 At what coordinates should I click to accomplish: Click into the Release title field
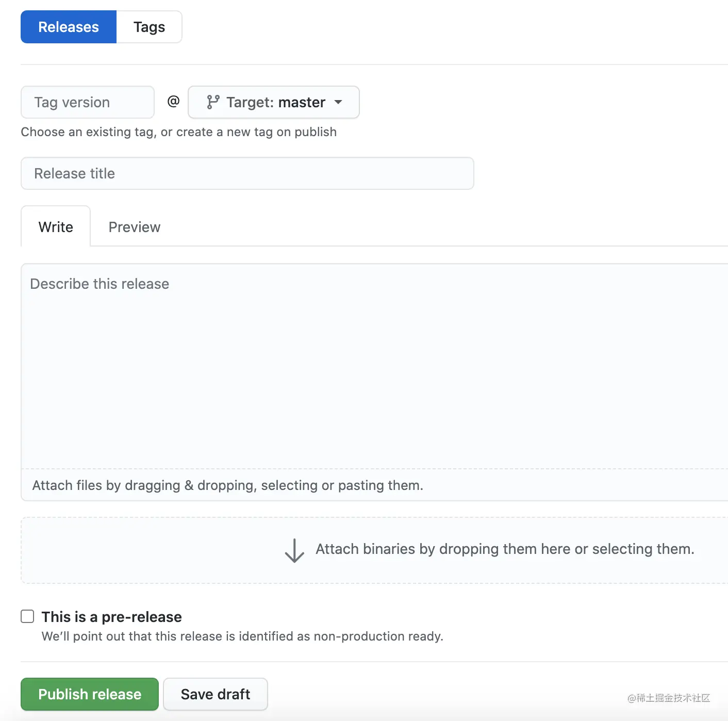click(x=247, y=173)
